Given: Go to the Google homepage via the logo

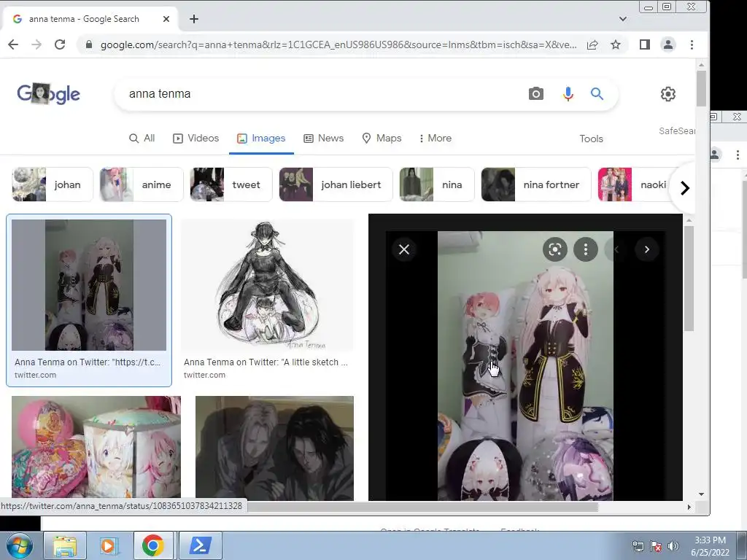Looking at the screenshot, I should coord(48,94).
